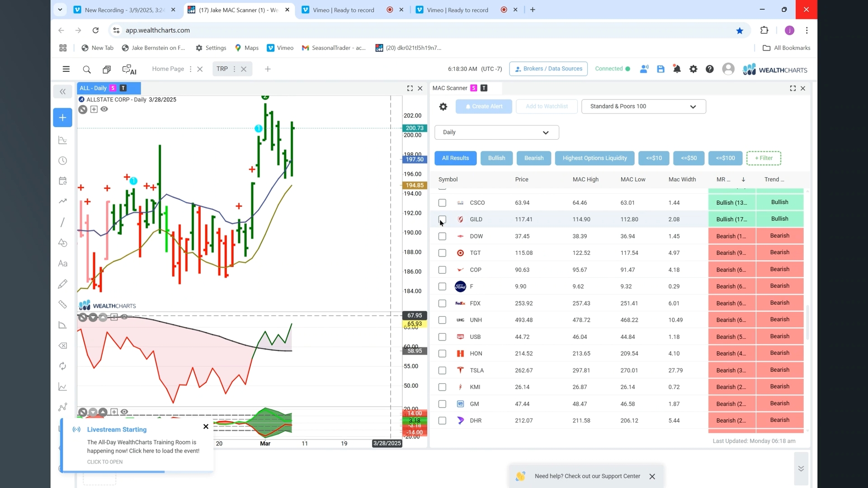Open browser tab list chevron
The image size is (868, 488).
point(60,9)
